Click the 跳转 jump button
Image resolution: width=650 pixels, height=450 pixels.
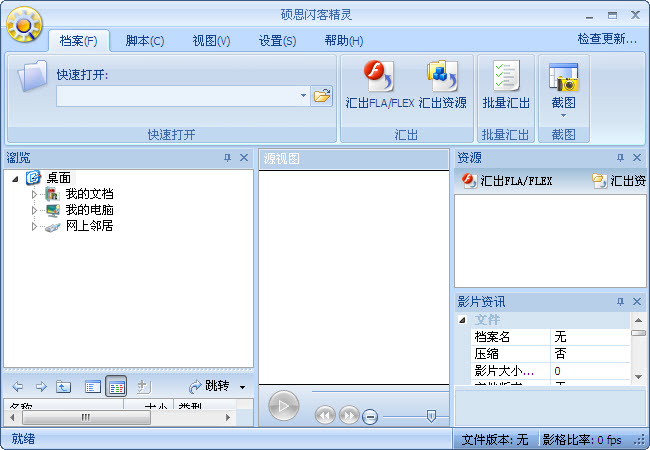[209, 386]
